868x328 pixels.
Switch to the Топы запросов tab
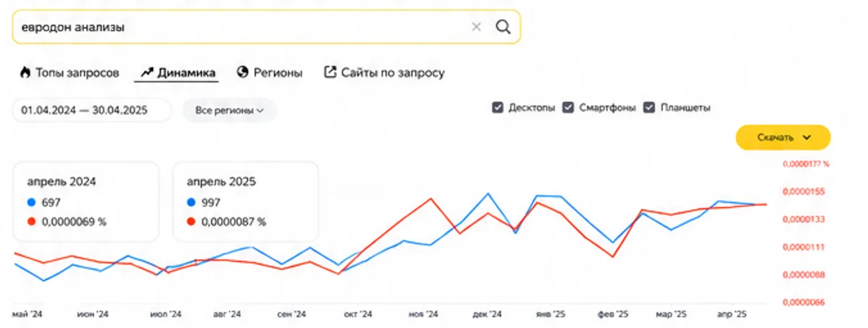[70, 72]
